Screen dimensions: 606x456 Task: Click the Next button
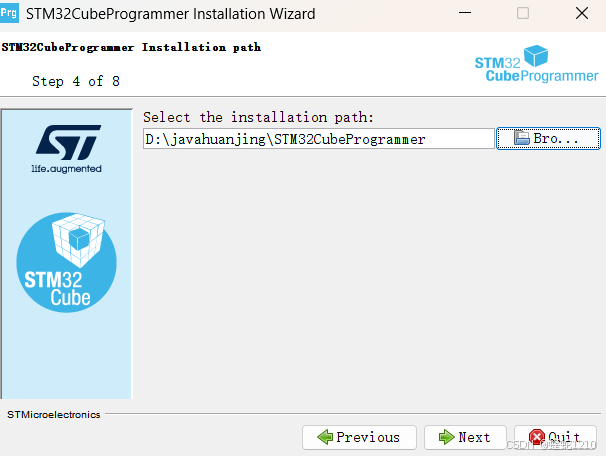pyautogui.click(x=465, y=437)
